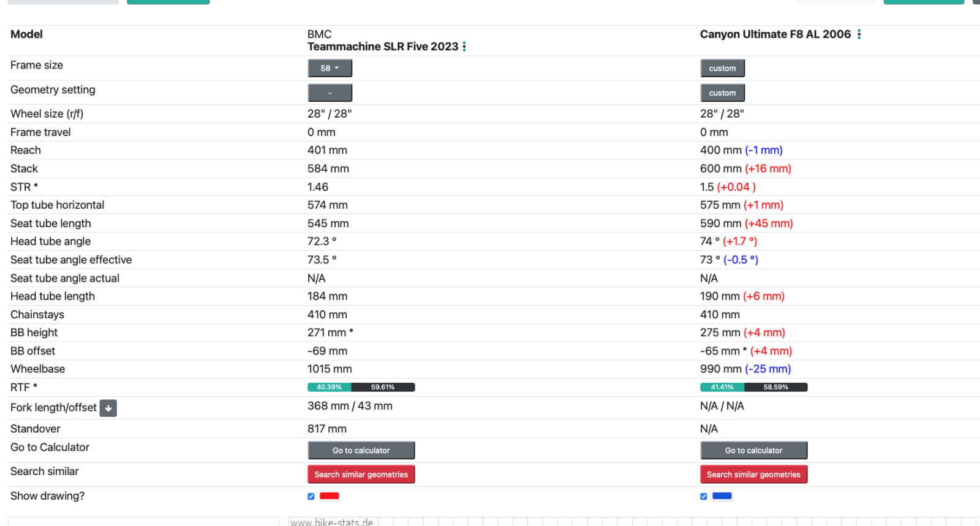980x526 pixels.
Task: Click Canyon stack value 600 mm
Action: (x=721, y=168)
